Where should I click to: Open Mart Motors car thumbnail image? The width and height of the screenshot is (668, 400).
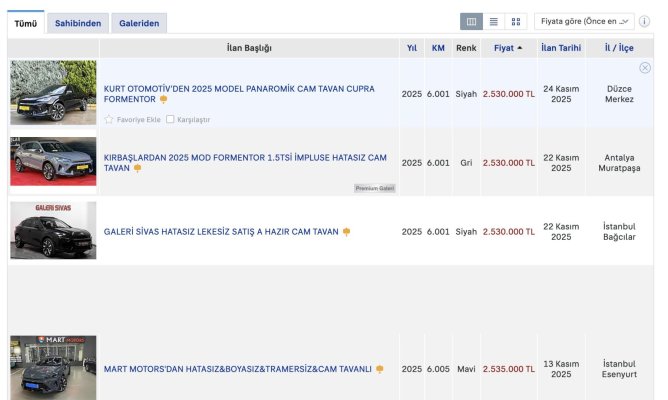pyautogui.click(x=53, y=368)
